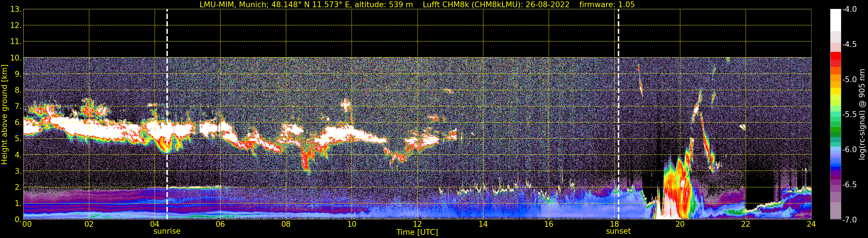Click the '1.' height axis tick label
Viewport: 868px width, 238px height.
[18, 204]
